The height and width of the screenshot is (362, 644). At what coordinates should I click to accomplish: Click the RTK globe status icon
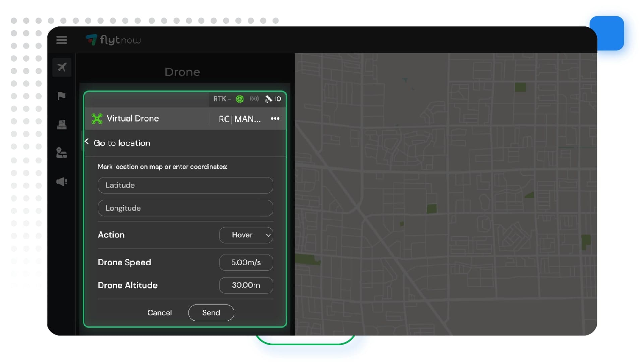[240, 99]
